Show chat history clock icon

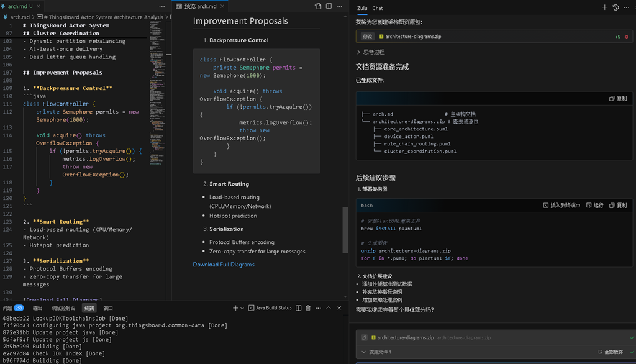pyautogui.click(x=616, y=7)
